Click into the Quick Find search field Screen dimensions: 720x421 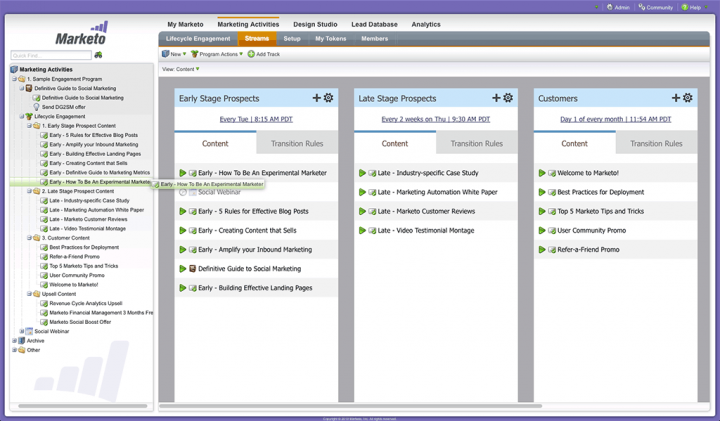[x=51, y=55]
